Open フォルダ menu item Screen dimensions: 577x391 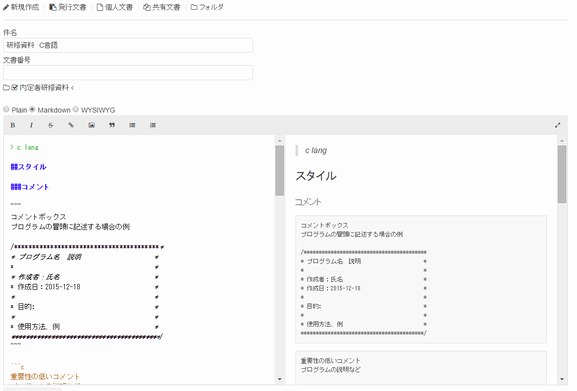click(207, 7)
